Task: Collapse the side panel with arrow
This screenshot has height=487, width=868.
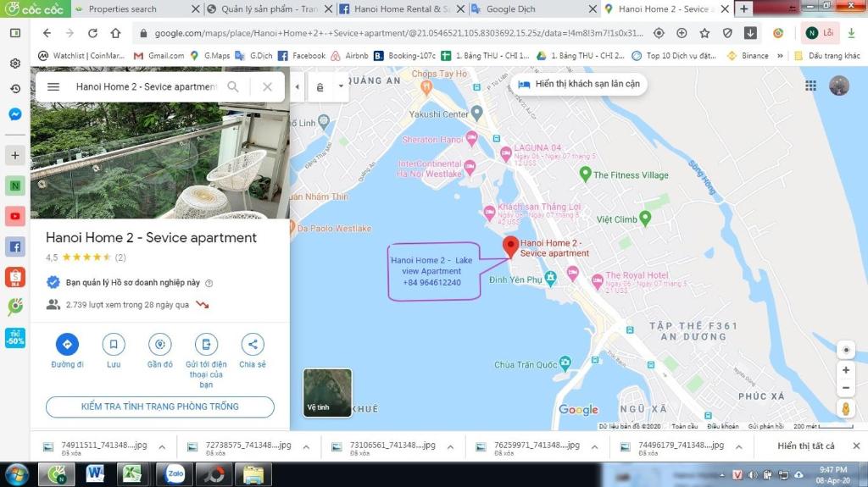Action: 297,86
